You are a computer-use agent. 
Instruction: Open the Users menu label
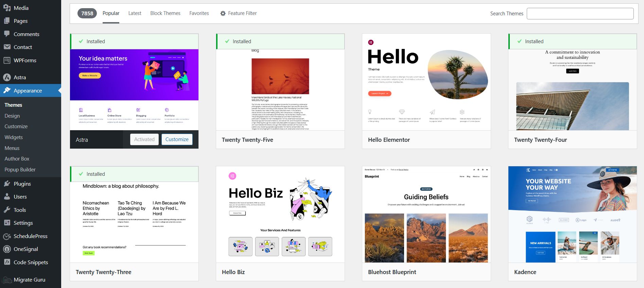[x=20, y=197]
